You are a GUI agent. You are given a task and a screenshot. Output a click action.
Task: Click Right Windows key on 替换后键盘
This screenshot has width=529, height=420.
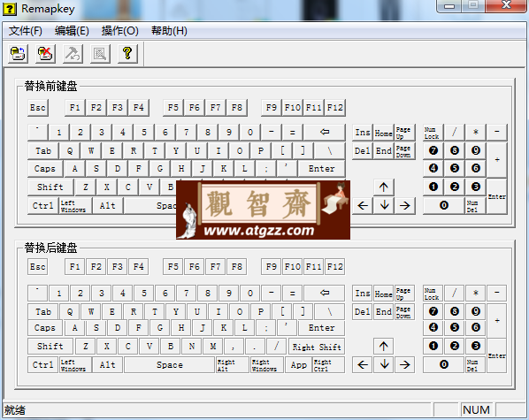[267, 365]
